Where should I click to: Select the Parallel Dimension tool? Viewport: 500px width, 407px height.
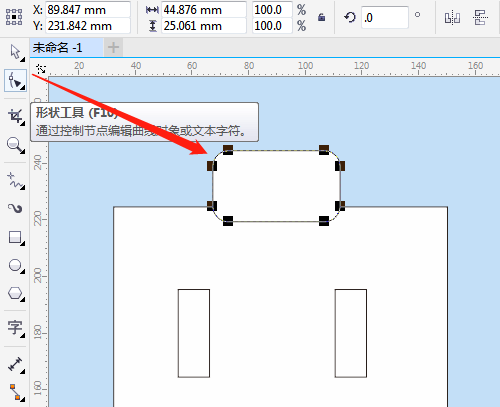(x=15, y=364)
